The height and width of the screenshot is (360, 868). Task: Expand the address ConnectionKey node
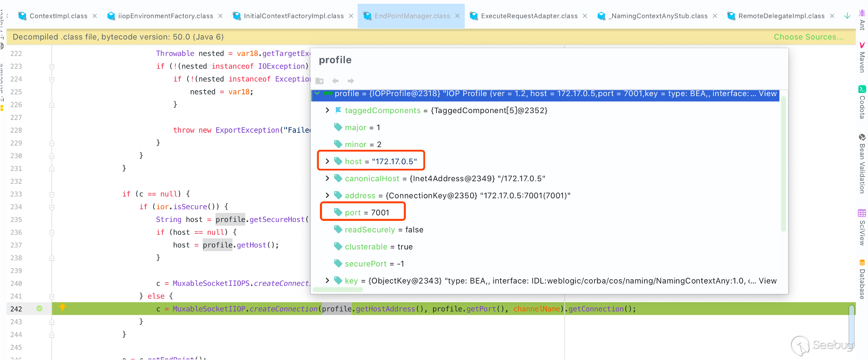[327, 195]
